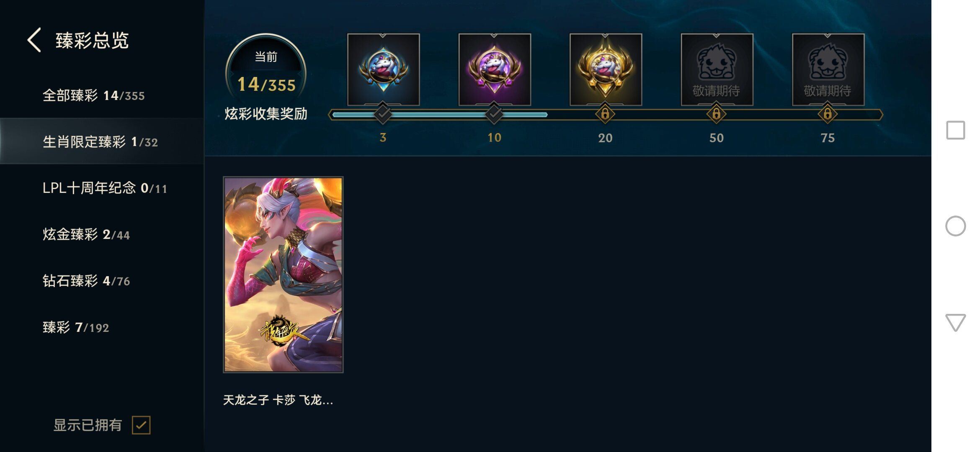
Task: Open the 天龙之子 卡莎 skin thumbnail
Action: [x=283, y=275]
